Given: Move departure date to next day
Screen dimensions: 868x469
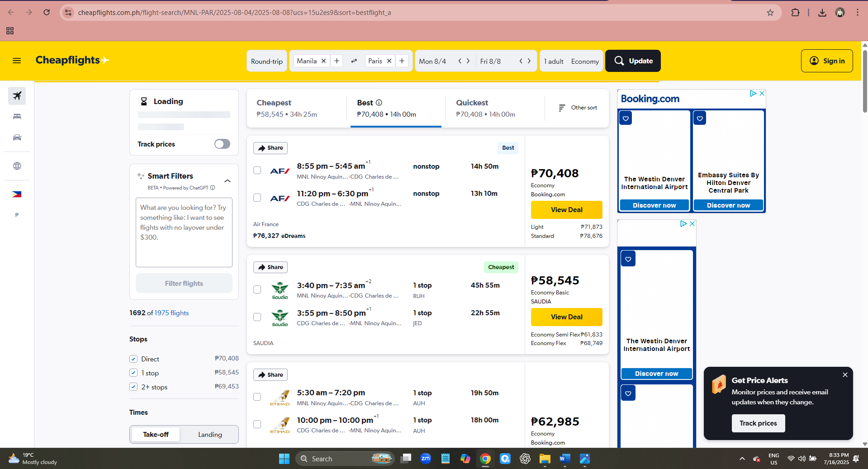Looking at the screenshot, I should tap(468, 61).
